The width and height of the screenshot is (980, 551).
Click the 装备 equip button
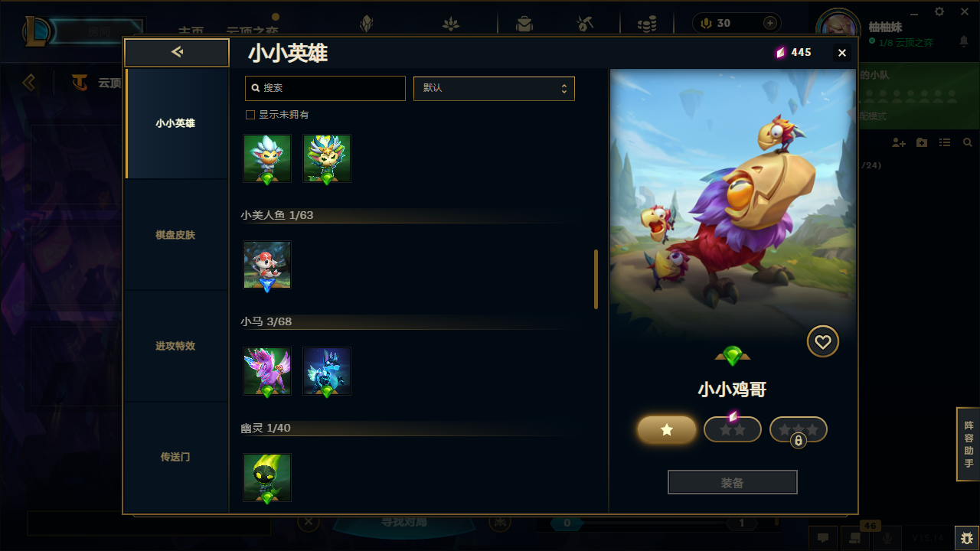coord(733,482)
